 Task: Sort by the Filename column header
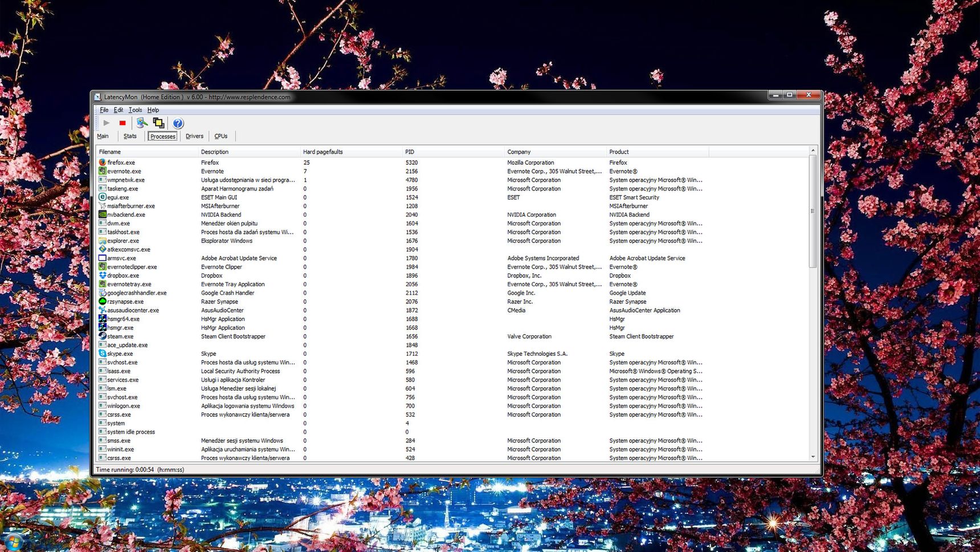coord(148,152)
